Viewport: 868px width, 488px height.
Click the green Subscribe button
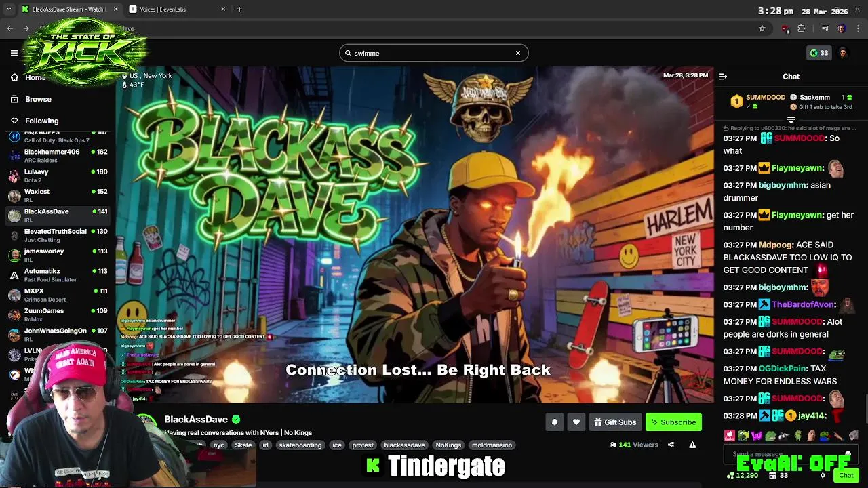[x=673, y=422]
